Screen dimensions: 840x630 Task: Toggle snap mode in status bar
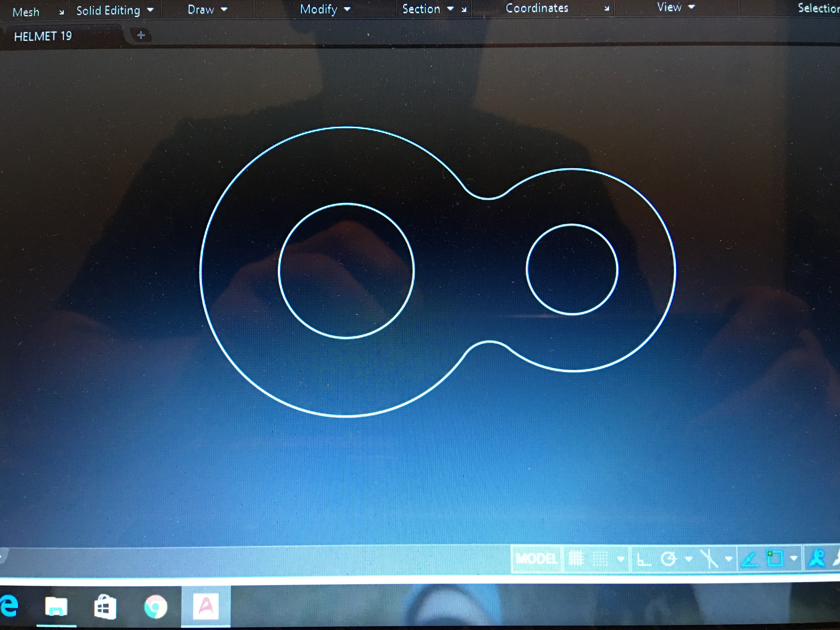tap(600, 559)
